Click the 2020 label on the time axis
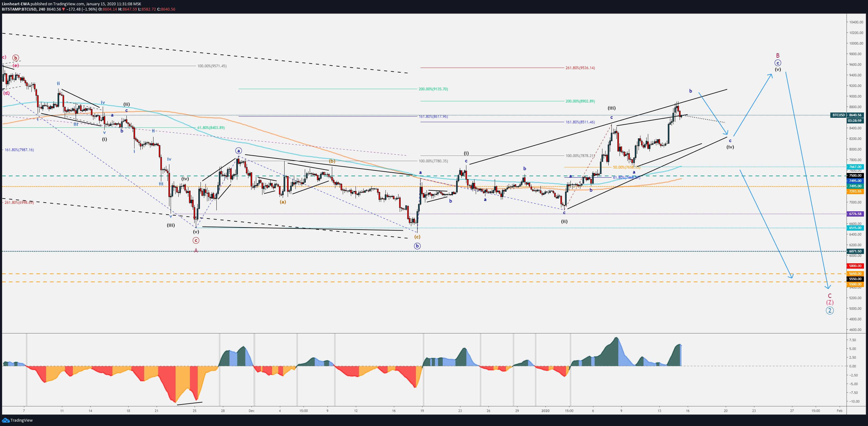The height and width of the screenshot is (426, 868). (x=545, y=411)
